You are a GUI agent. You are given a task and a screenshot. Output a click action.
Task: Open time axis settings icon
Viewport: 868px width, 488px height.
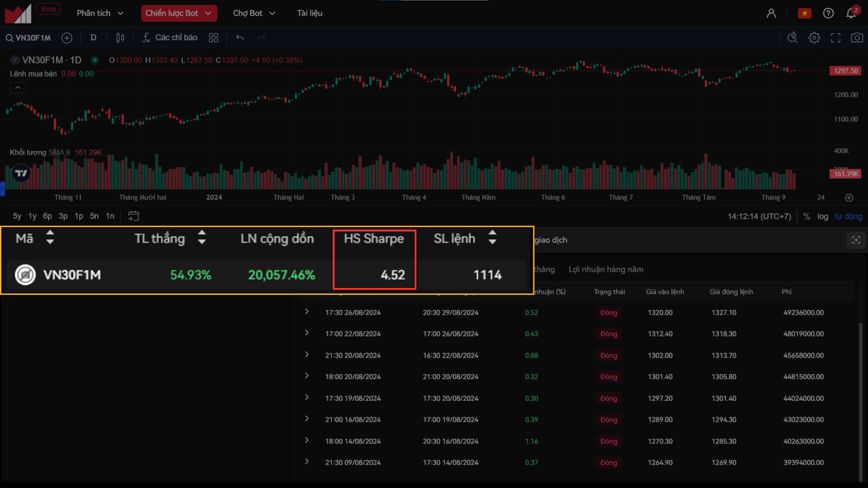(849, 198)
